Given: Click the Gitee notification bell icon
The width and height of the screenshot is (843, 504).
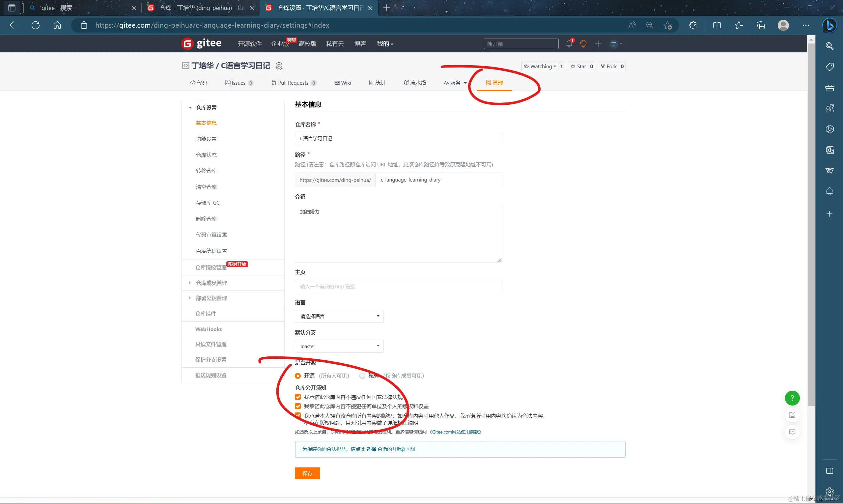Looking at the screenshot, I should tap(569, 44).
